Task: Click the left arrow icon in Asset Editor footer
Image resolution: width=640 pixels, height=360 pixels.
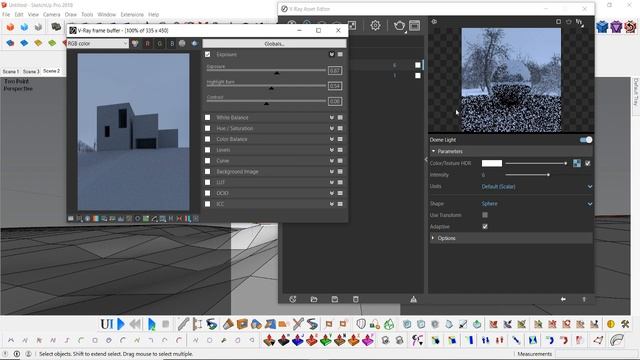Action: pos(563,299)
